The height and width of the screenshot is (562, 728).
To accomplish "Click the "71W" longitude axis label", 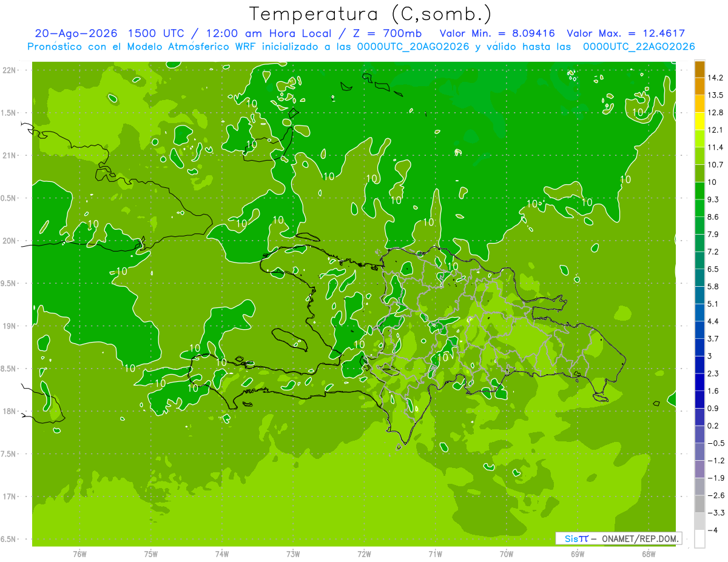I will coord(435,554).
